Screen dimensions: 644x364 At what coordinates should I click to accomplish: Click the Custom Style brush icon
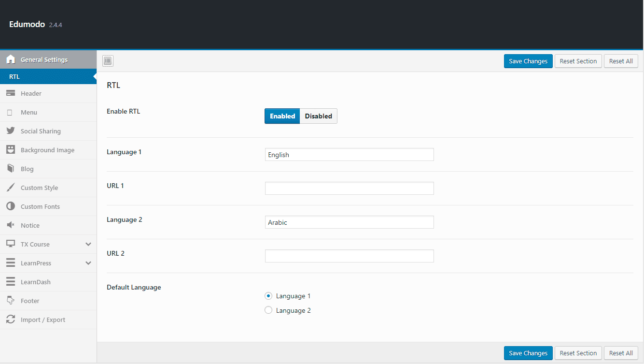[x=11, y=188]
